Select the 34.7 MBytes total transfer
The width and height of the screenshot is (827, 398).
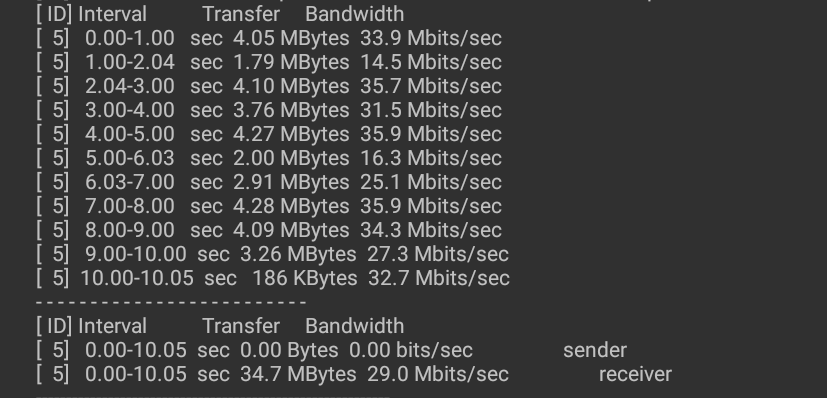tap(298, 374)
